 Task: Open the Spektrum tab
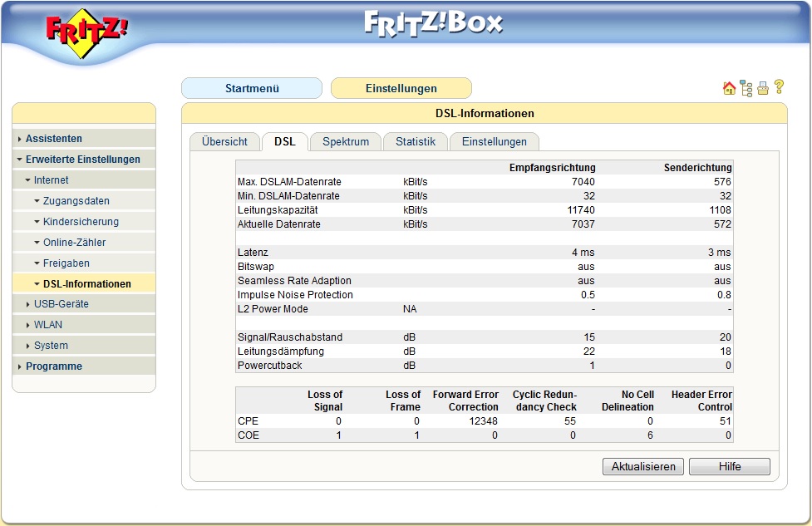346,142
